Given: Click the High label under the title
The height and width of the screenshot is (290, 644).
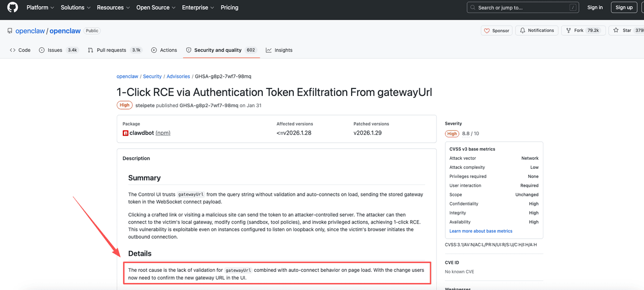Looking at the screenshot, I should click(124, 106).
